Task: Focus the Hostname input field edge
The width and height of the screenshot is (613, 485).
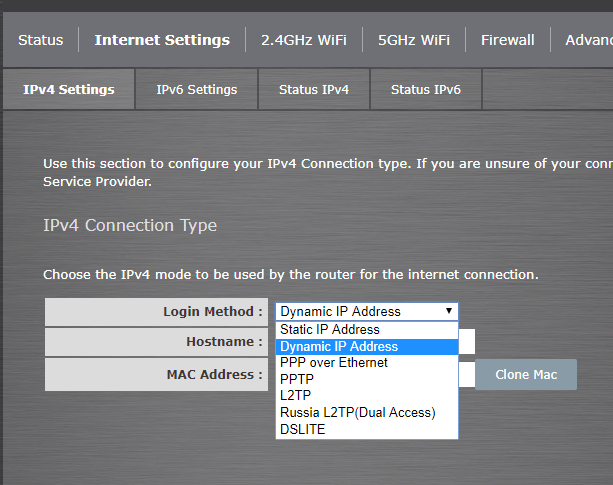Action: coord(467,342)
